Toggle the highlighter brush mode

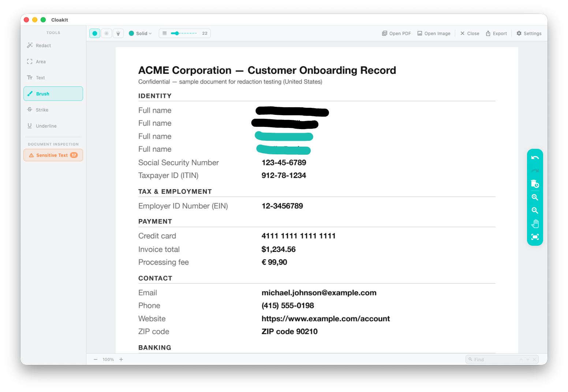click(x=118, y=33)
